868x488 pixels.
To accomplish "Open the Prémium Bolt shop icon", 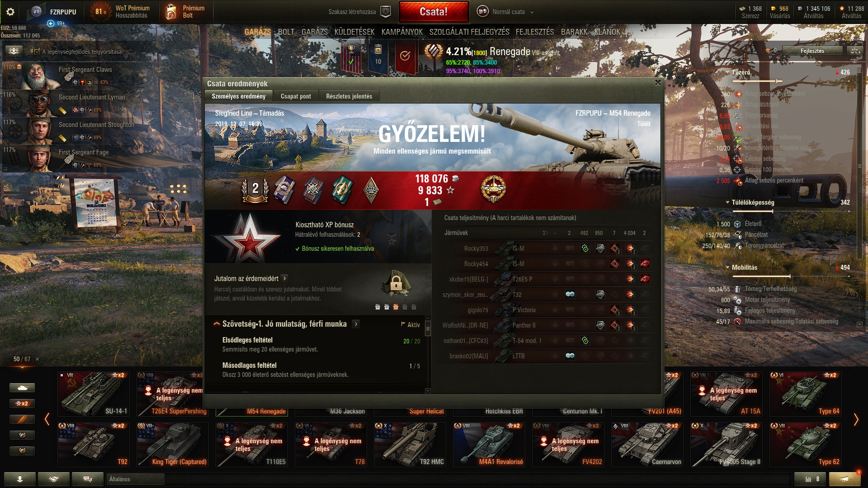I will coord(171,12).
